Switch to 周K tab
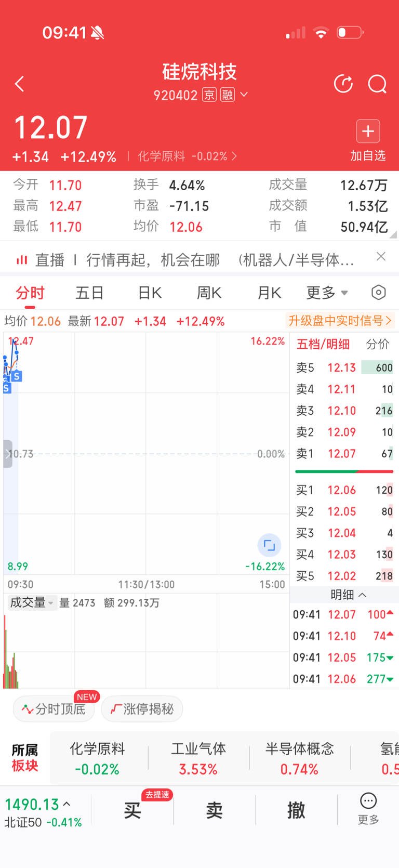 (x=209, y=293)
